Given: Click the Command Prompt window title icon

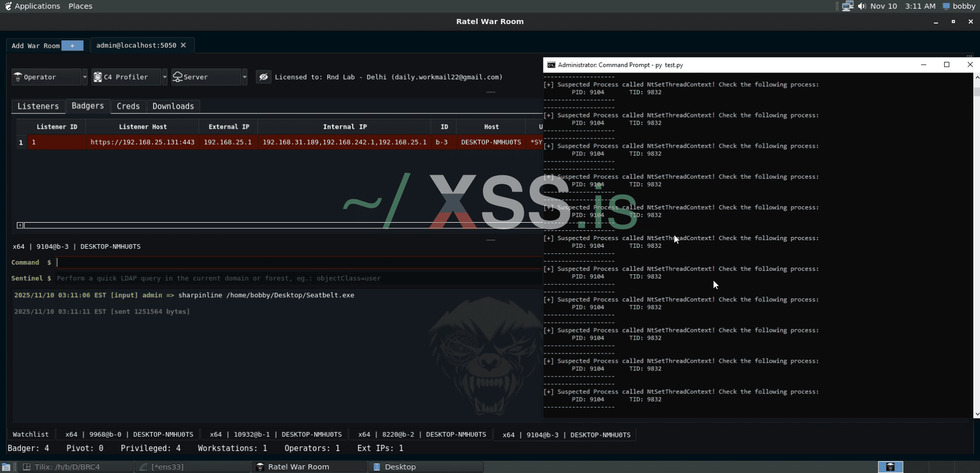Looking at the screenshot, I should 551,65.
